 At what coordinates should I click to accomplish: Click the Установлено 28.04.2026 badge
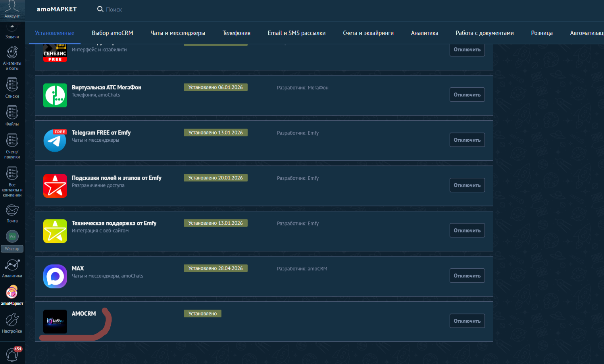[215, 268]
